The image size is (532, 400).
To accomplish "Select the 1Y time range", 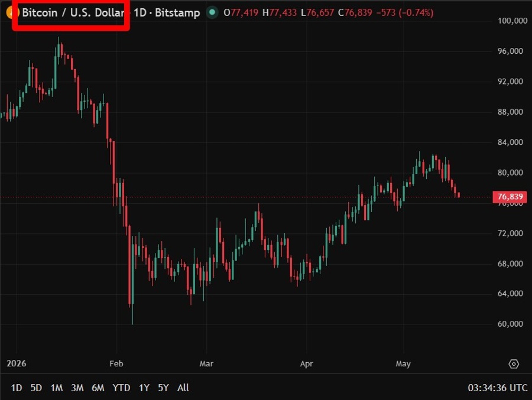I will (x=144, y=388).
